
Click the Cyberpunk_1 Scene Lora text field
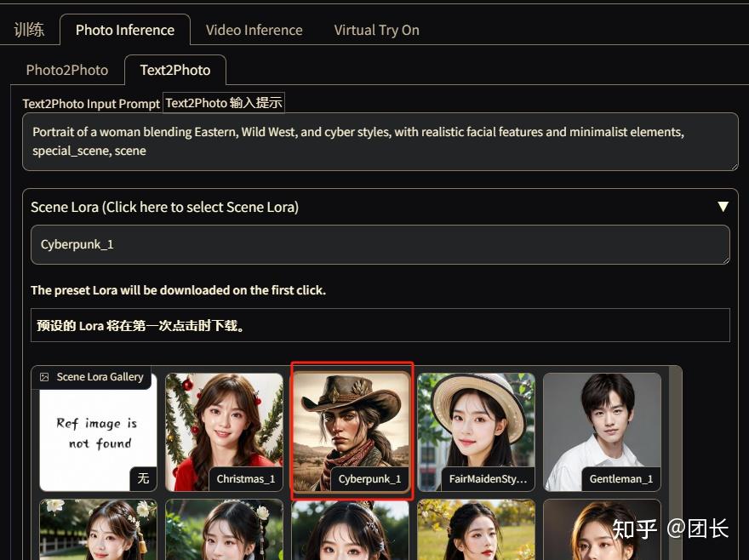(x=380, y=244)
